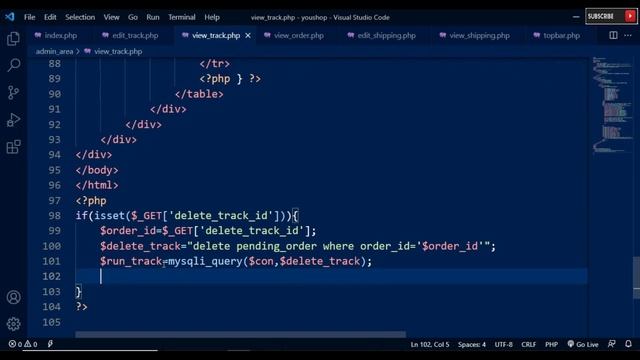Change the PHP language mode
This screenshot has width=640, height=360.
tap(551, 344)
